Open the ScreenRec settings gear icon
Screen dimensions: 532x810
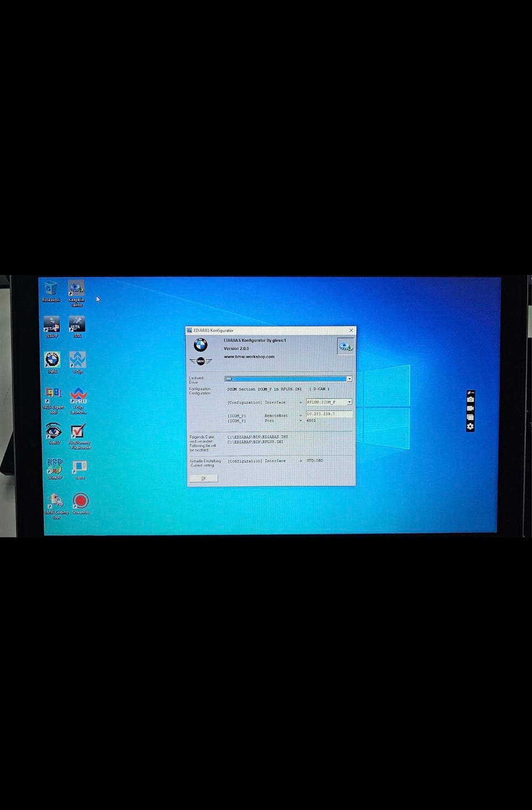pyautogui.click(x=470, y=426)
